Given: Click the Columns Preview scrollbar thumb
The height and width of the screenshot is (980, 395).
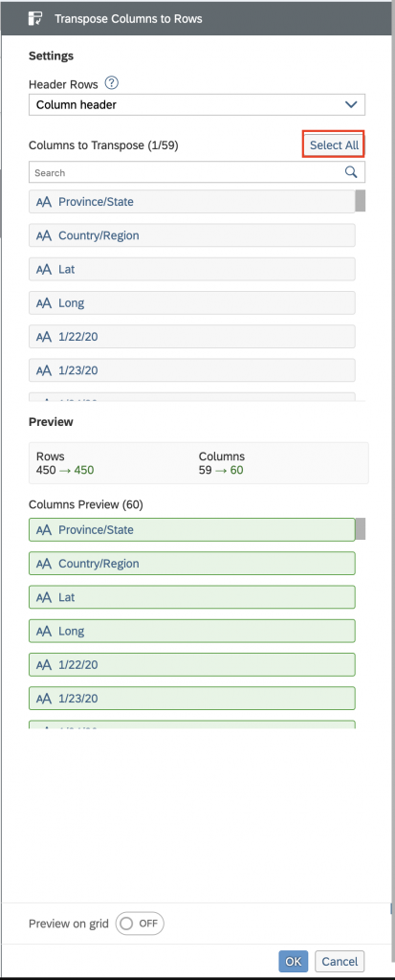Looking at the screenshot, I should coord(361,528).
